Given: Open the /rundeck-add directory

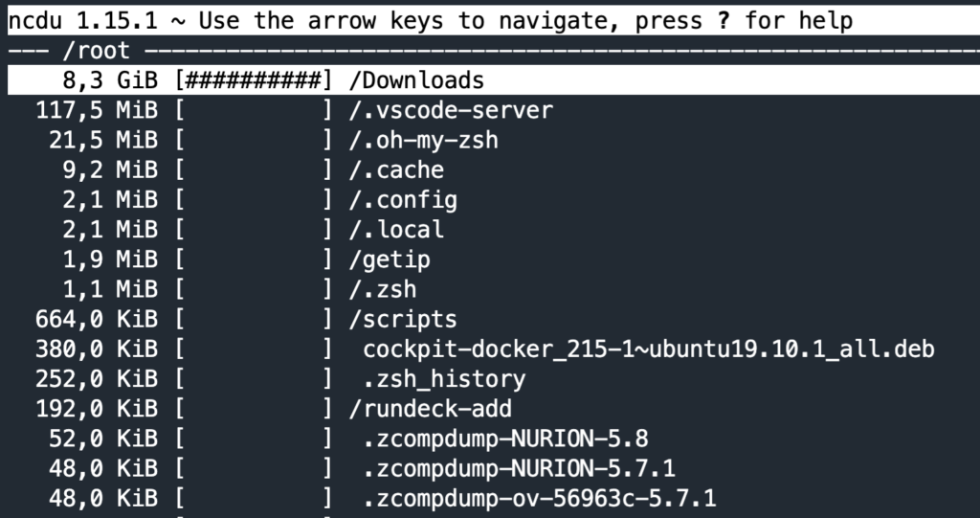Looking at the screenshot, I should [431, 409].
